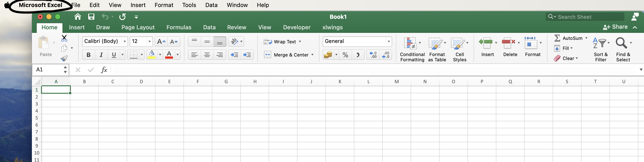Toggle Bold formatting
Viewport: 644px width, 162px height.
(x=88, y=55)
